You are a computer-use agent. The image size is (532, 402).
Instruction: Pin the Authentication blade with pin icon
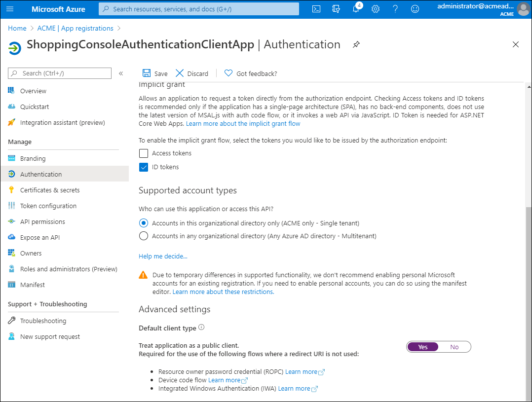(x=356, y=44)
